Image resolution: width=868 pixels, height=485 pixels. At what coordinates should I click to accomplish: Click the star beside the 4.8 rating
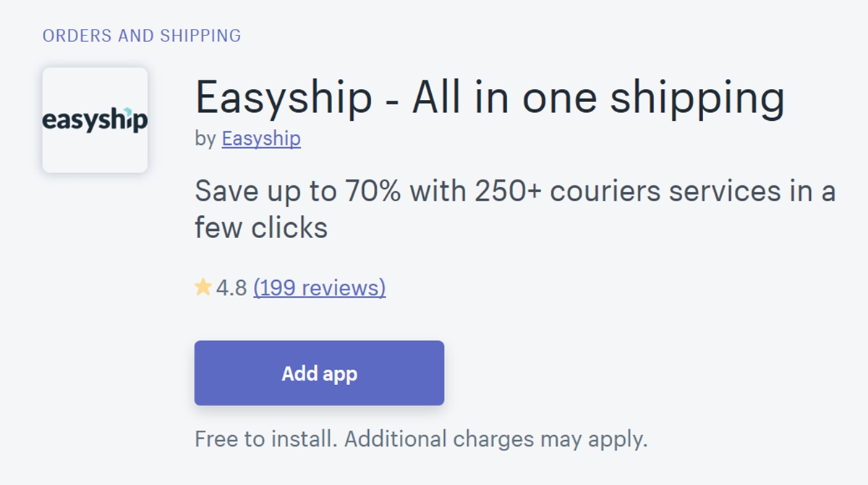point(203,287)
